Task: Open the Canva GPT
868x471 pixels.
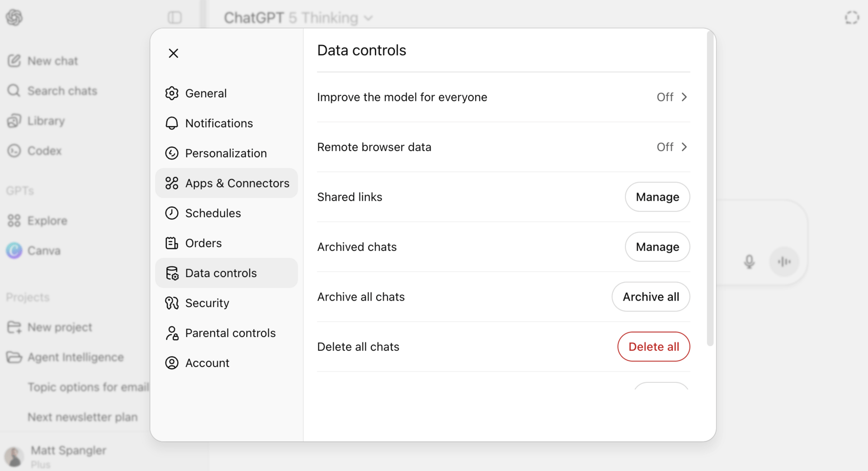Action: pos(43,250)
